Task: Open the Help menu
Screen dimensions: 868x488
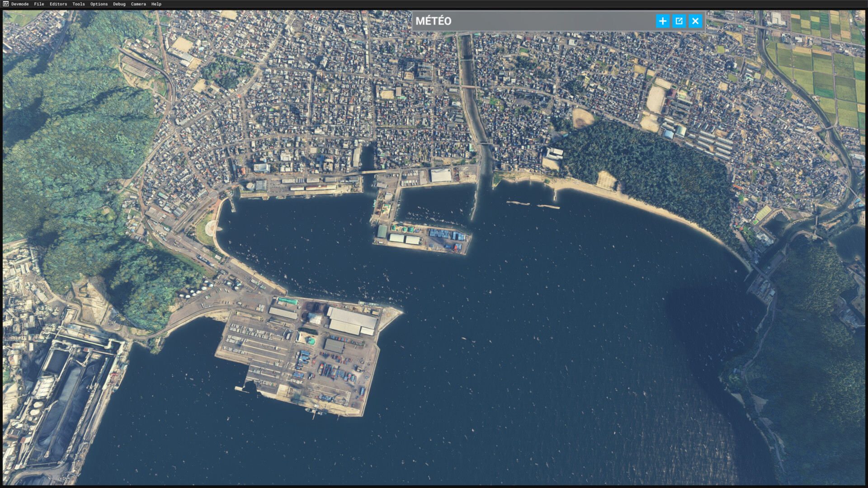Action: click(x=156, y=4)
